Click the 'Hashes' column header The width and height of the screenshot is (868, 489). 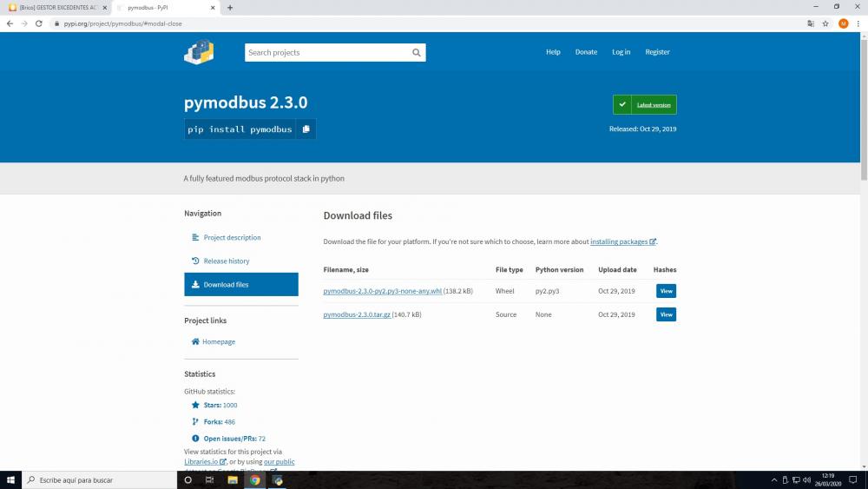665,270
